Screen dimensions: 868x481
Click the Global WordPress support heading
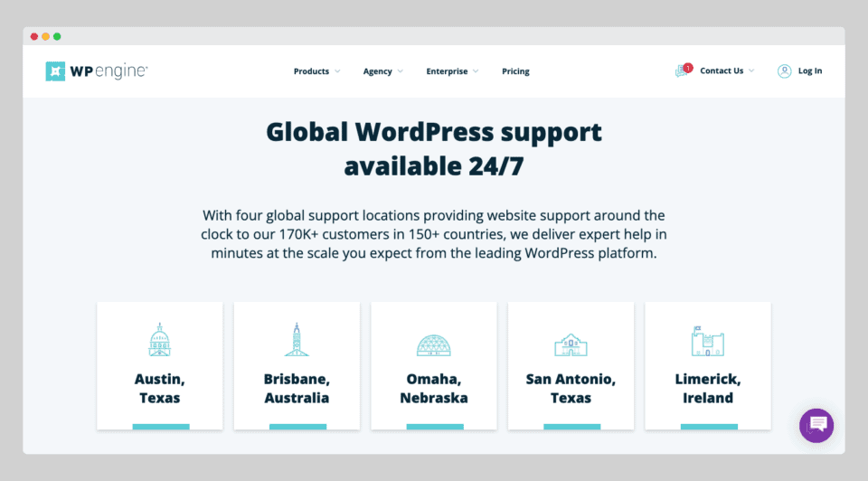(434, 149)
